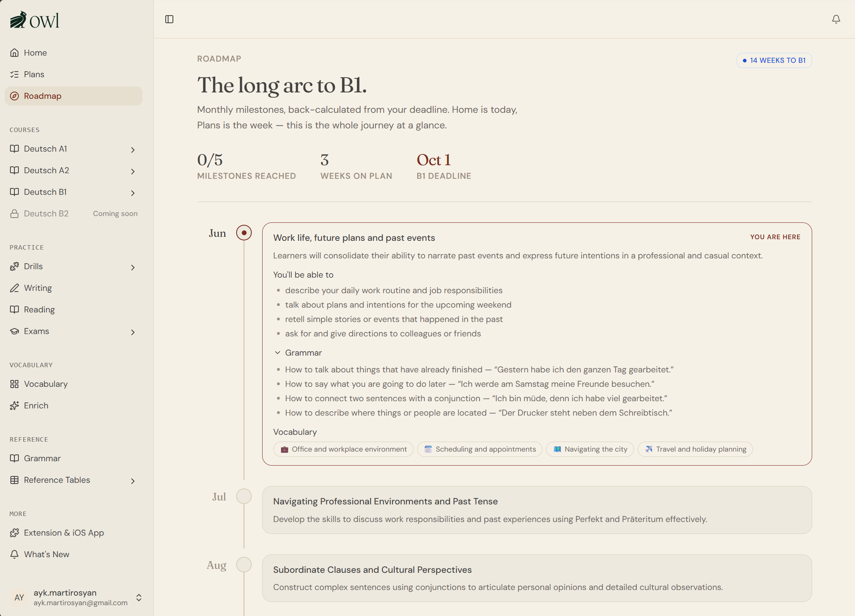Image resolution: width=855 pixels, height=616 pixels.
Task: Click the Deutsch A1 book icon
Action: click(14, 149)
